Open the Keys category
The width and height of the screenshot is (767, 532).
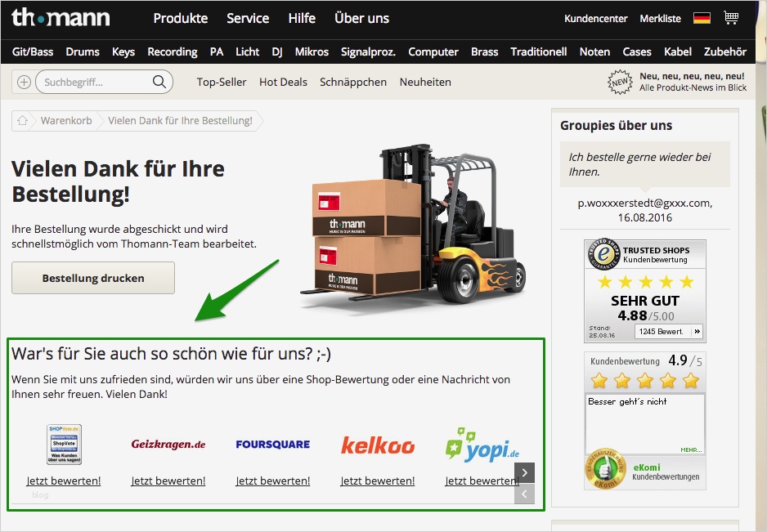123,51
